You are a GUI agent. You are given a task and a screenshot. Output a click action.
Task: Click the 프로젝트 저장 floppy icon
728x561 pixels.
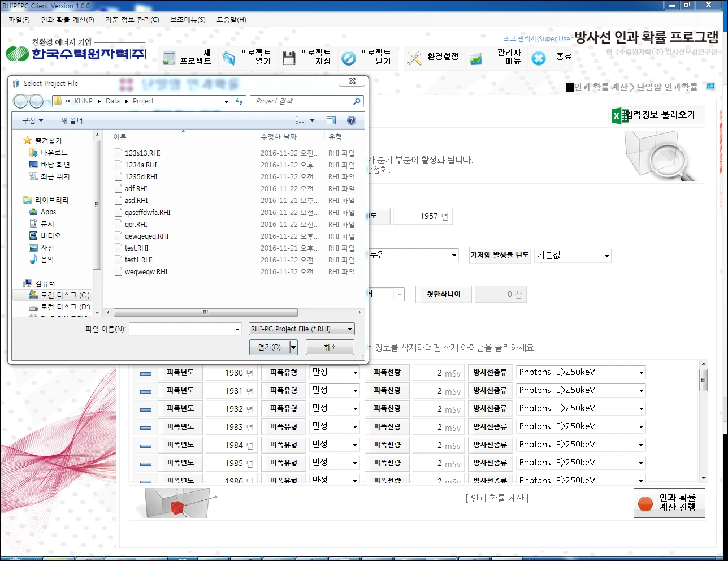pyautogui.click(x=289, y=58)
